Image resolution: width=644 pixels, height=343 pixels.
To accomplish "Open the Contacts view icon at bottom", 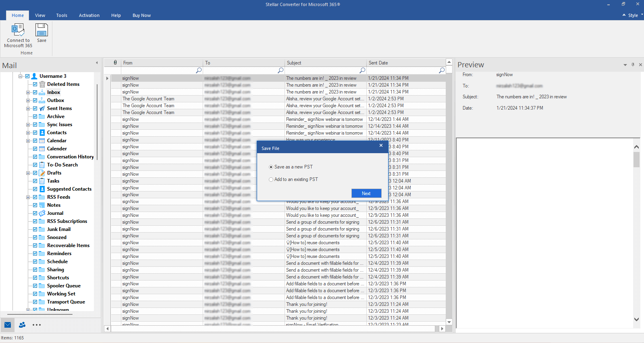I will coord(22,325).
